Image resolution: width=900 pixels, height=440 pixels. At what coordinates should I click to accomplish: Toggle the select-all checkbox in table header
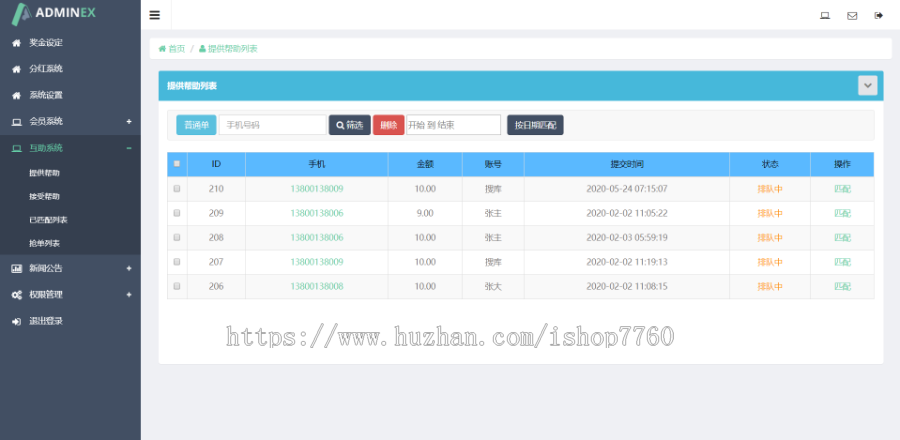click(177, 163)
